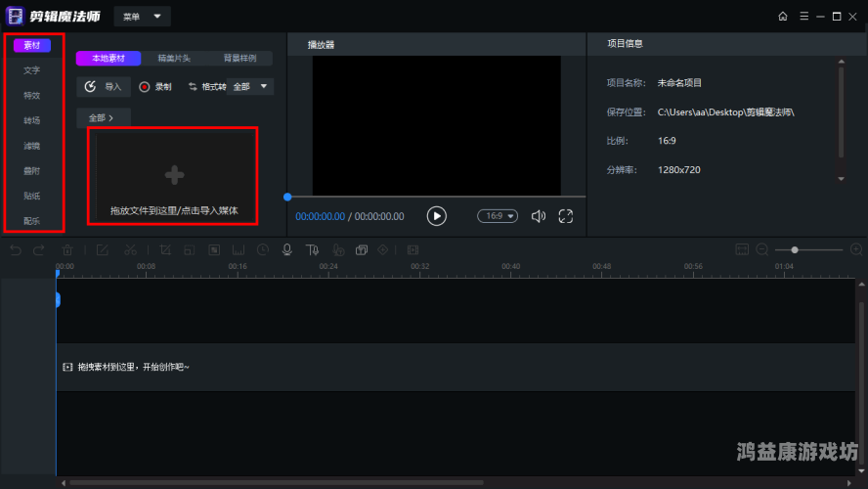This screenshot has height=489, width=868.
Task: Click the project info scroll down arrow
Action: (842, 179)
